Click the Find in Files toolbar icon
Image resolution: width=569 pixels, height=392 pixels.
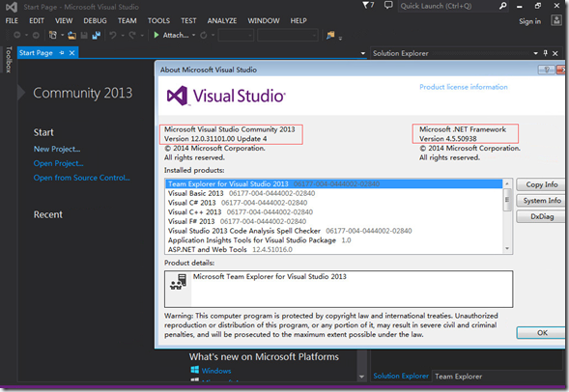[x=330, y=35]
